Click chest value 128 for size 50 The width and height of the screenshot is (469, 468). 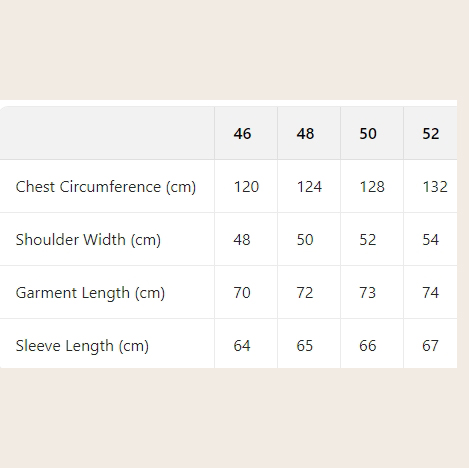pyautogui.click(x=372, y=187)
